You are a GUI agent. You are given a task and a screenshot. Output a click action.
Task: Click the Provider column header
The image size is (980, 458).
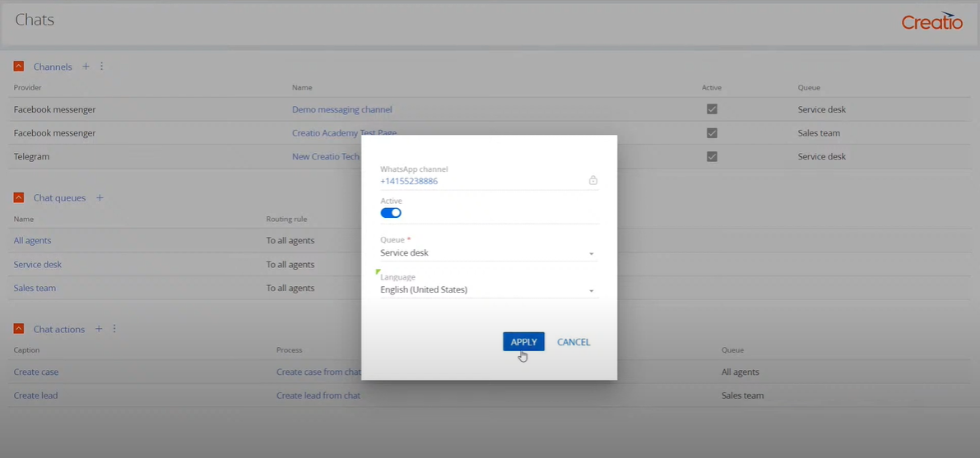pos(27,87)
